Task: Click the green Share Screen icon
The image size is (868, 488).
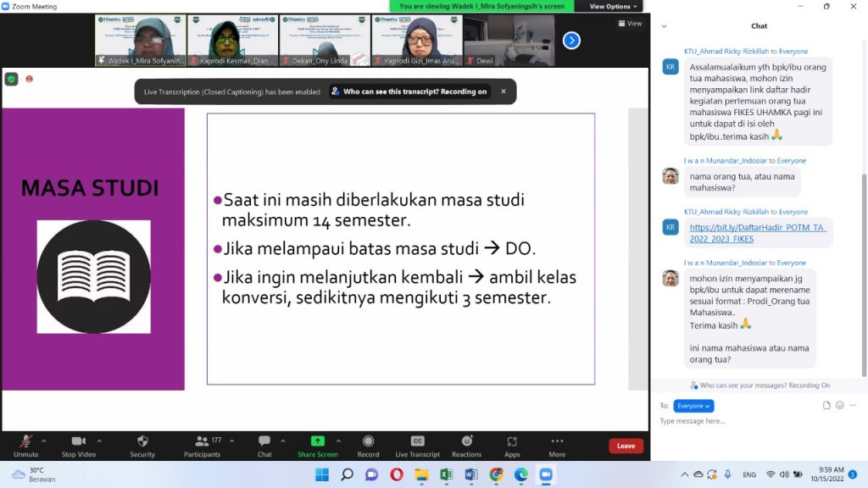Action: 317,441
